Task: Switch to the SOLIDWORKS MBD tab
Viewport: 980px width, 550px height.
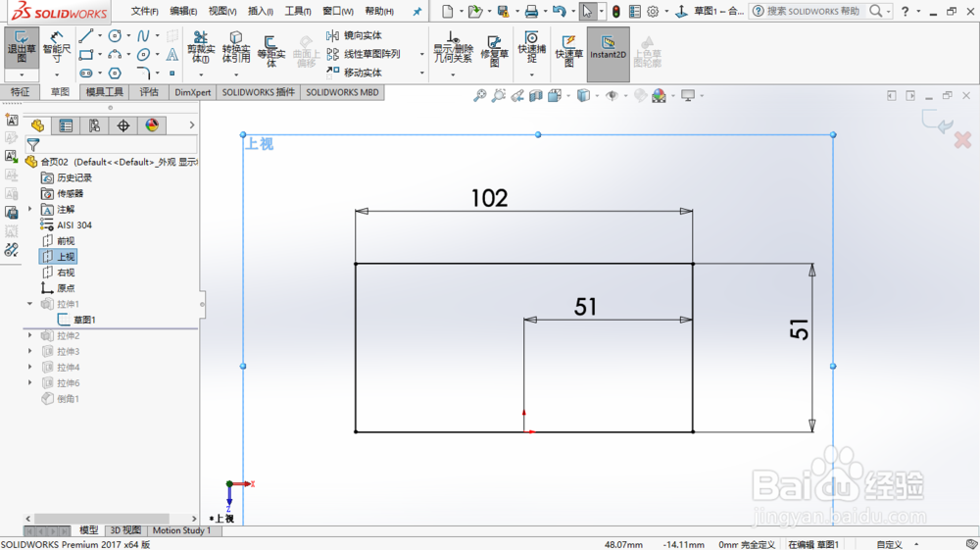Action: point(342,92)
